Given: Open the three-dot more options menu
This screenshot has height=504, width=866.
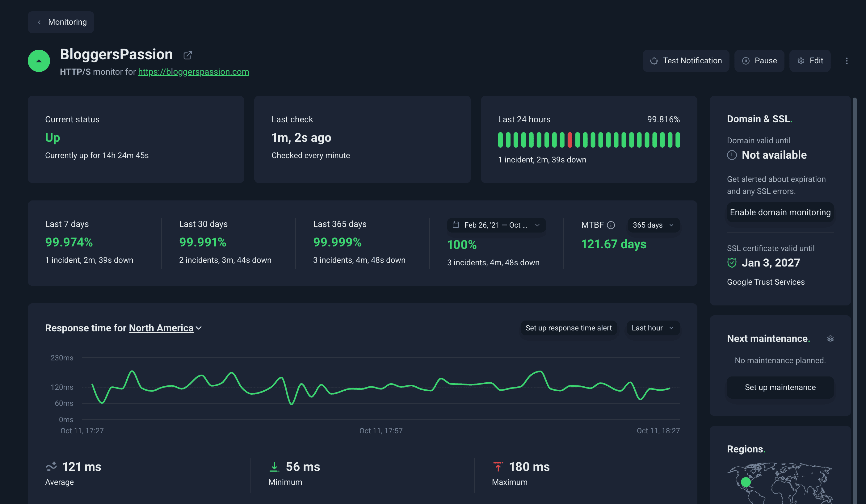Looking at the screenshot, I should (847, 61).
